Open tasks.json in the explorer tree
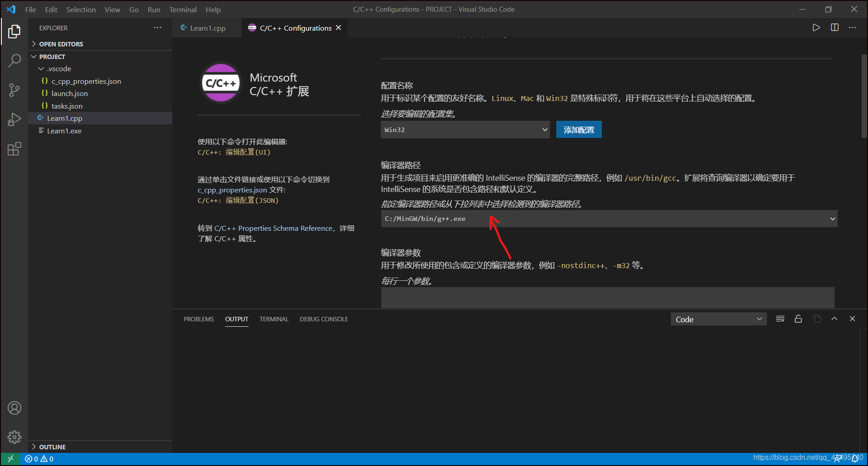 (x=67, y=106)
